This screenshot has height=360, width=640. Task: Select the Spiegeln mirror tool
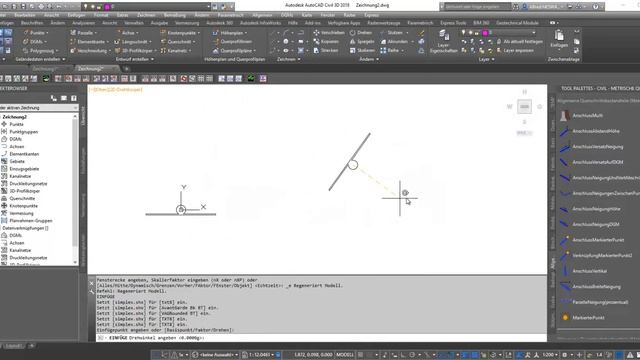click(362, 42)
